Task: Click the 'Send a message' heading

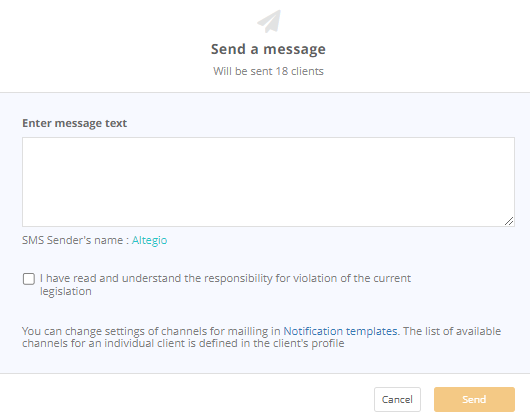Action: 268,49
